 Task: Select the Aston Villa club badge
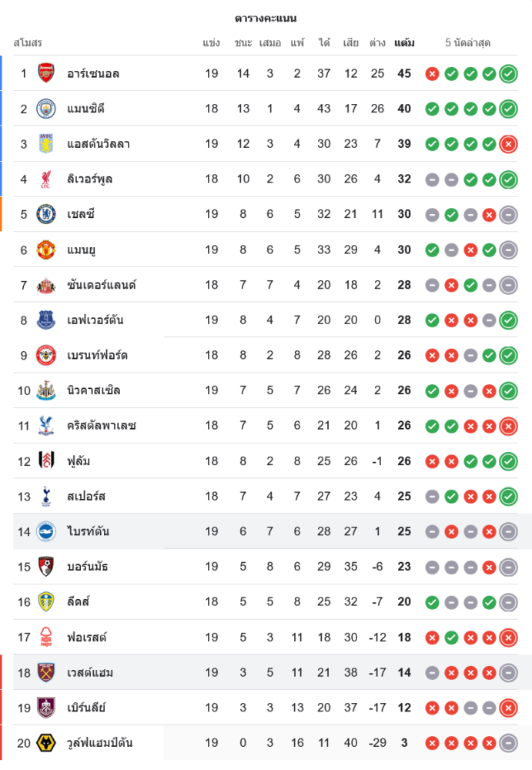pyautogui.click(x=46, y=144)
